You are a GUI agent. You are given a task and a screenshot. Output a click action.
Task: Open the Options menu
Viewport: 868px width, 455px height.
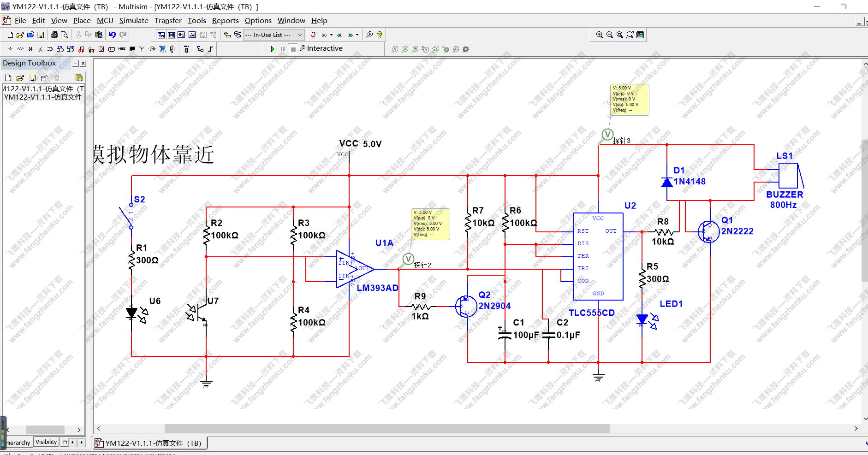coord(258,21)
